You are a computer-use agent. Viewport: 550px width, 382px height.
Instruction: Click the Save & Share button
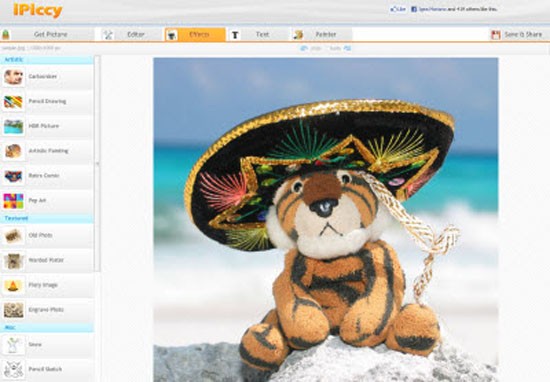[517, 34]
